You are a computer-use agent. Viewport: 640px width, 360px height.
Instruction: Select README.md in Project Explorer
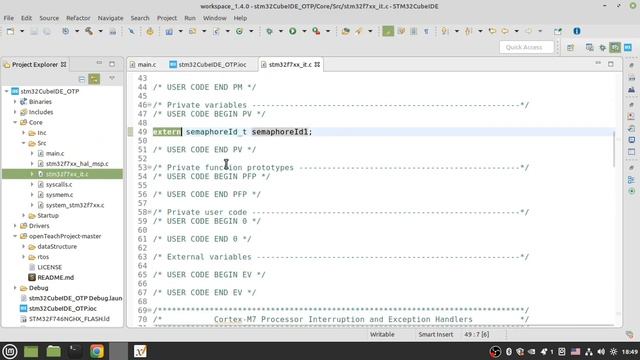[56, 277]
